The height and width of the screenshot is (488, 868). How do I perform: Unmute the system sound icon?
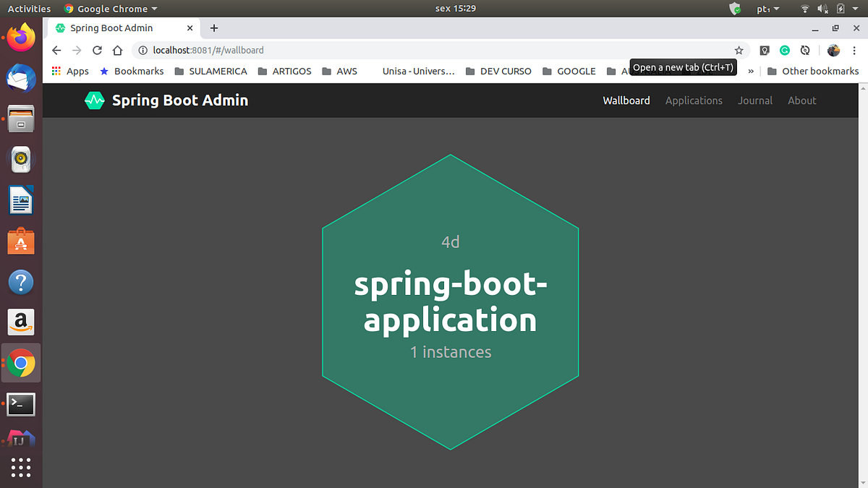(x=821, y=8)
